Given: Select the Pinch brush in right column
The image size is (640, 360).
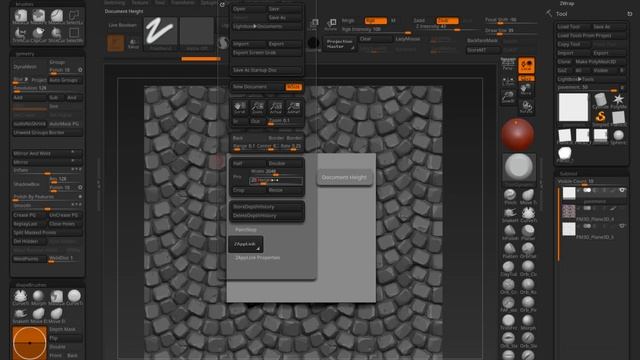Looking at the screenshot, I should tap(509, 196).
